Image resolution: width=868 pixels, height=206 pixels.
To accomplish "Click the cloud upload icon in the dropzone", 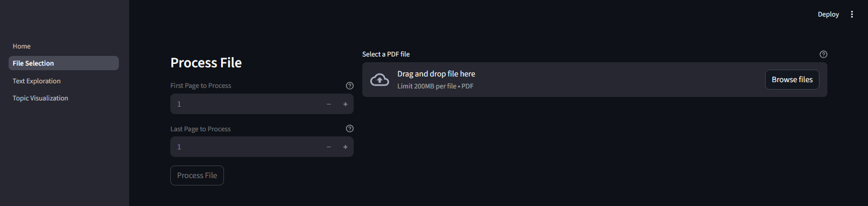I will 379,80.
